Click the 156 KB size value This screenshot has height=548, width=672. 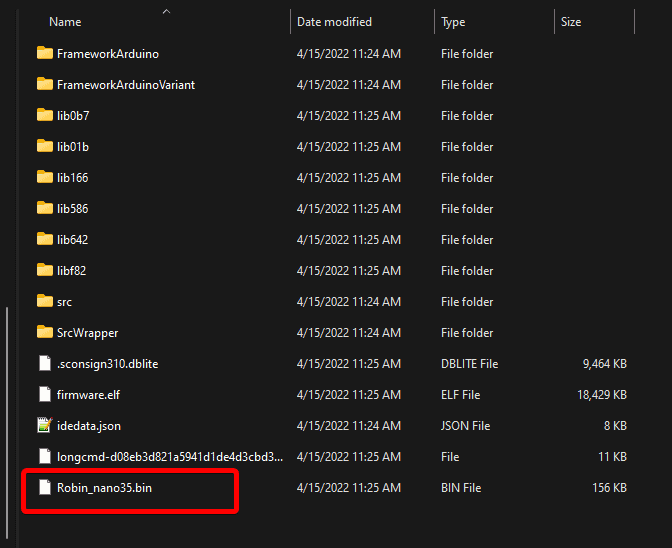pos(609,488)
